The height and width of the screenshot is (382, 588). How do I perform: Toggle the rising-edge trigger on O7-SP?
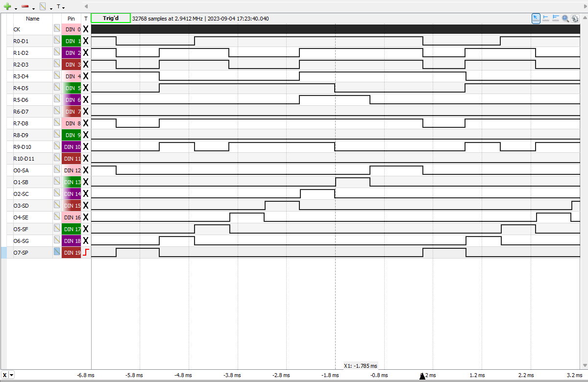pos(86,252)
